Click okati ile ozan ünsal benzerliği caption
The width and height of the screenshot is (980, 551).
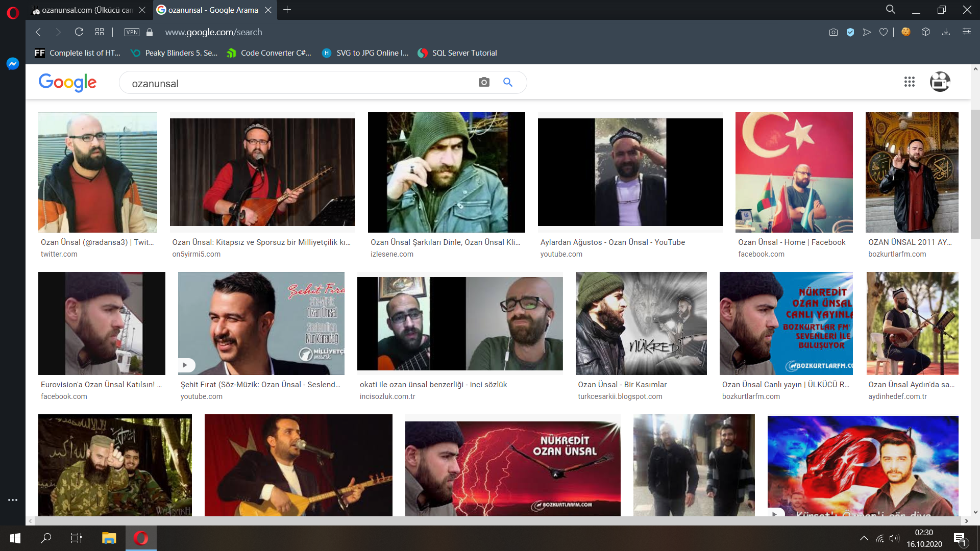433,385
